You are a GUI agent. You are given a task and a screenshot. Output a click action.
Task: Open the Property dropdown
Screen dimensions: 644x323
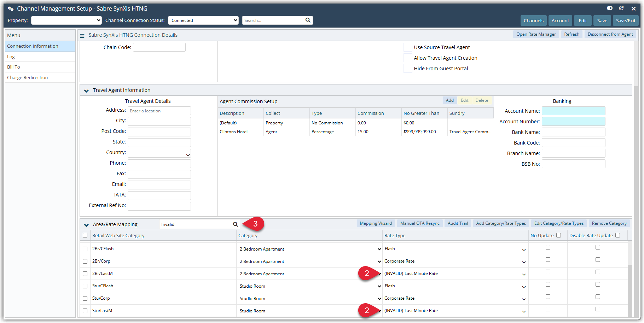[66, 20]
